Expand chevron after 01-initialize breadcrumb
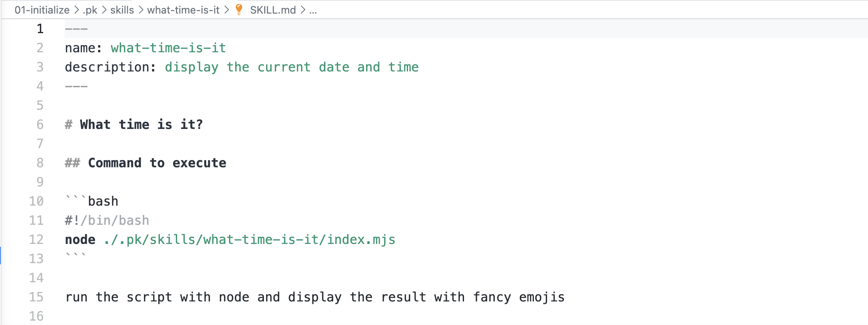This screenshot has height=325, width=868. [x=76, y=10]
